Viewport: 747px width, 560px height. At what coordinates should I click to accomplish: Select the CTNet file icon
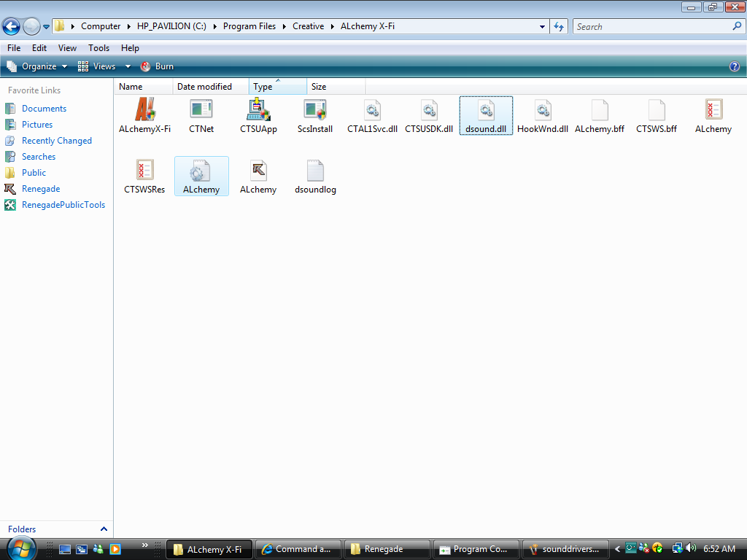pos(201,110)
